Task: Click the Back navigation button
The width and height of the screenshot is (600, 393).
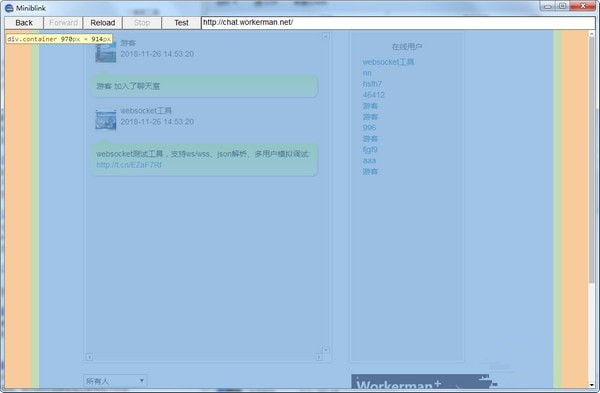Action: (24, 23)
